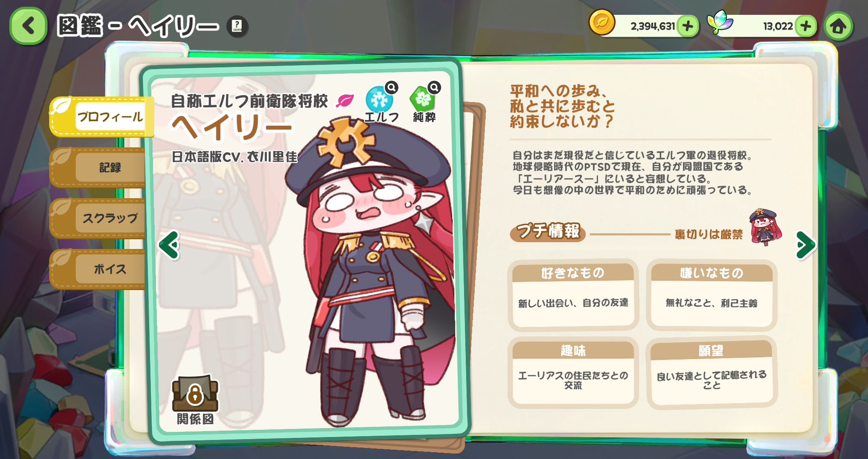Show previous character with left arrow
Screen dimensions: 868x459
(169, 245)
